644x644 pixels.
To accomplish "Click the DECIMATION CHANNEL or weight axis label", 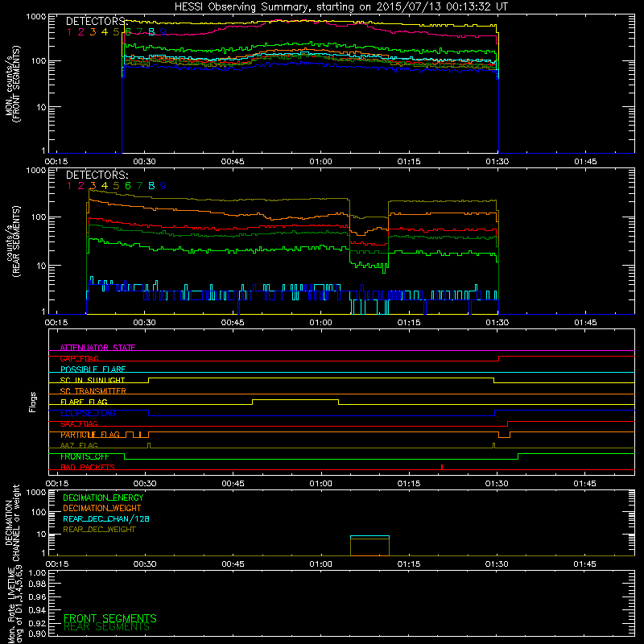I will tap(12, 522).
